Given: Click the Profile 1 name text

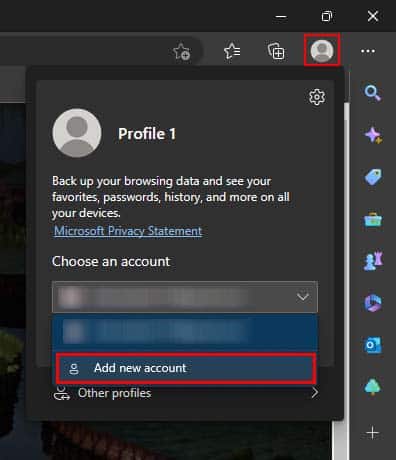Looking at the screenshot, I should click(147, 134).
